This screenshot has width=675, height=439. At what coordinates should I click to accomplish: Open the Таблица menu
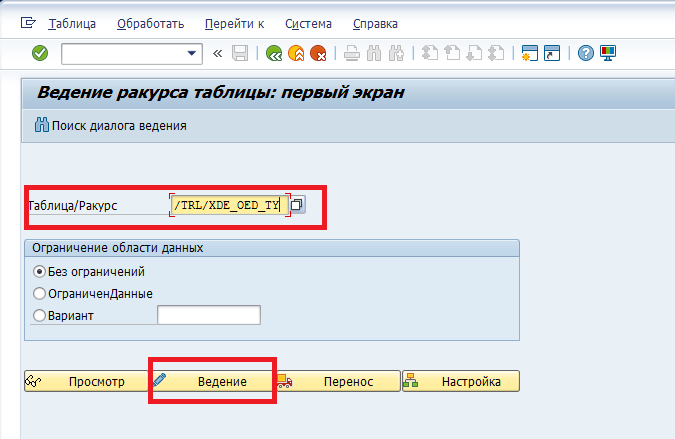point(73,23)
